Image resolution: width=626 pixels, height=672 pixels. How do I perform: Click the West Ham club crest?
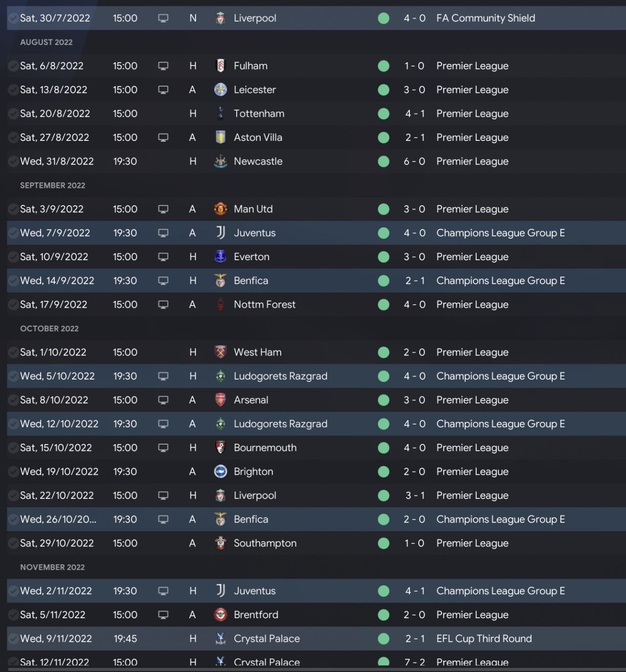pos(221,352)
